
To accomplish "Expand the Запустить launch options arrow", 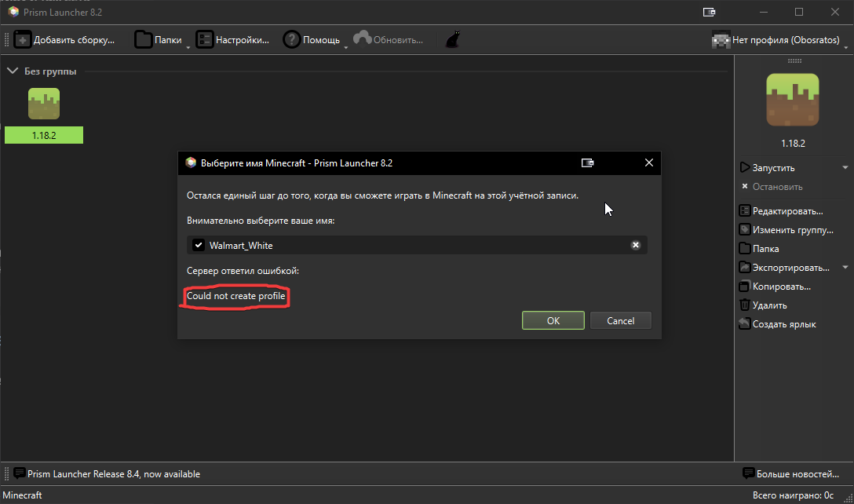I will (x=845, y=168).
